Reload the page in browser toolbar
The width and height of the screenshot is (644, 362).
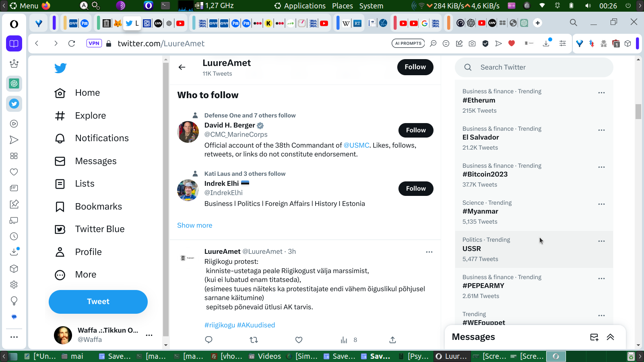[72, 43]
